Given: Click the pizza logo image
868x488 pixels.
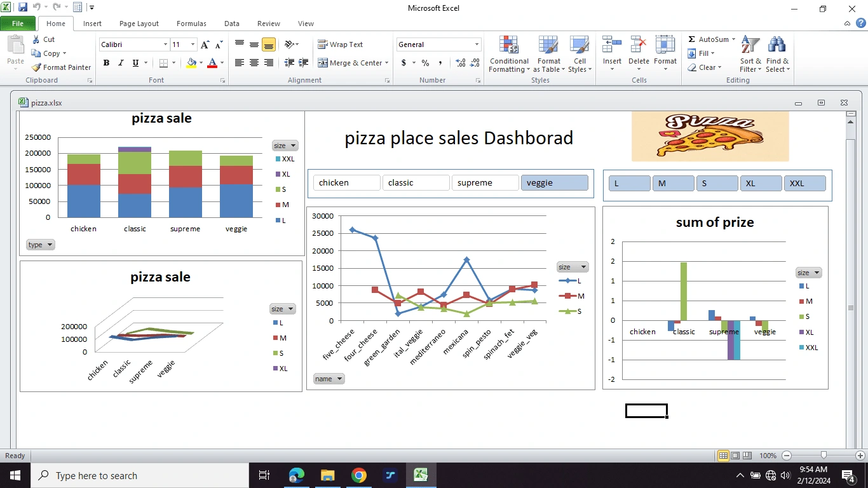Looking at the screenshot, I should click(710, 136).
